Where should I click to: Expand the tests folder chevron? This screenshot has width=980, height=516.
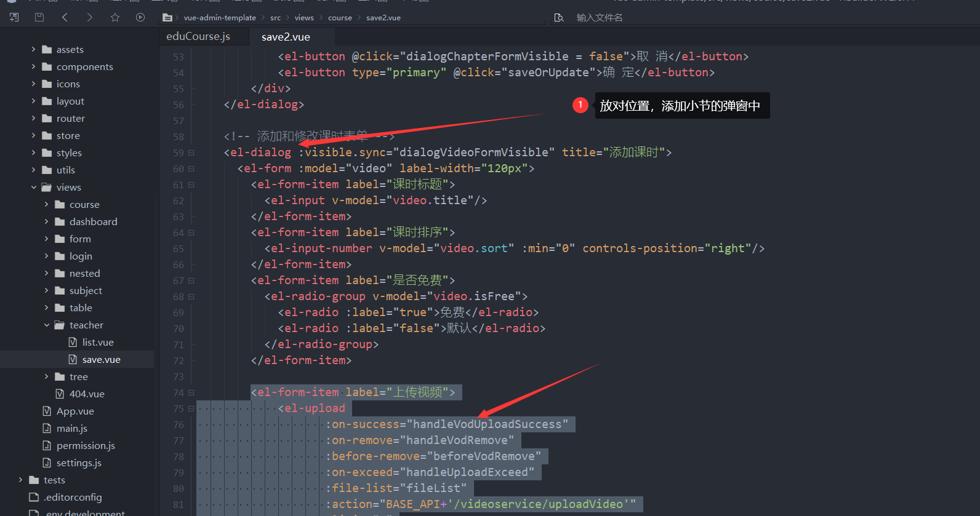click(20, 480)
